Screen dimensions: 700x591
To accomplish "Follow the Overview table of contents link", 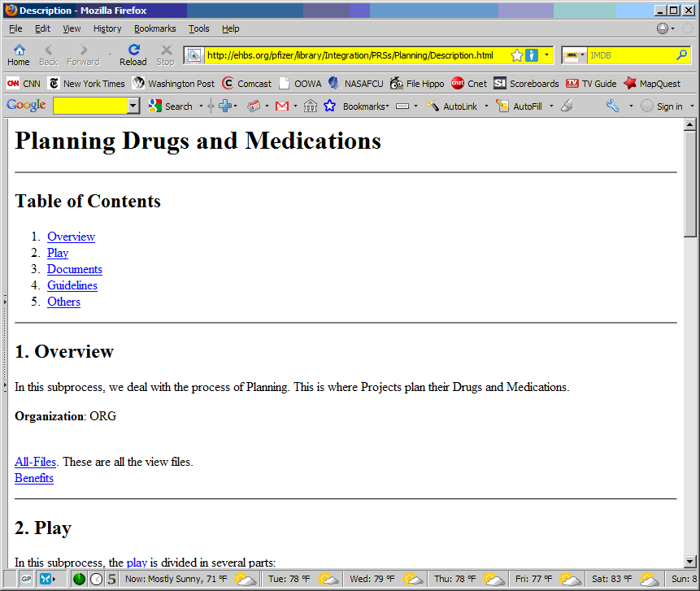I will point(71,237).
